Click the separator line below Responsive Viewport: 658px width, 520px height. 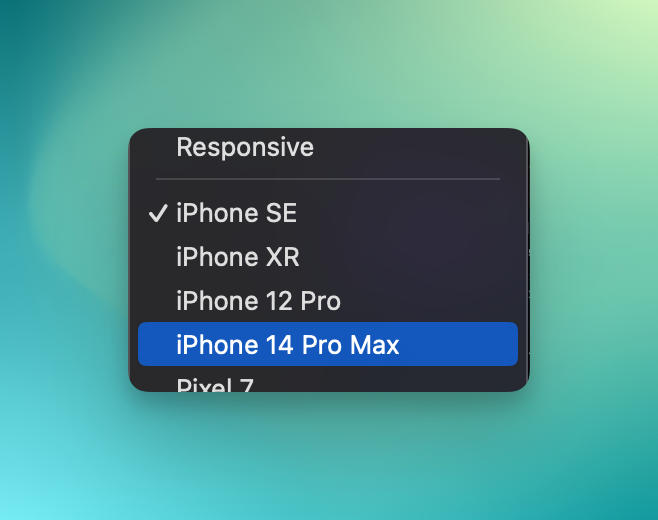click(328, 179)
